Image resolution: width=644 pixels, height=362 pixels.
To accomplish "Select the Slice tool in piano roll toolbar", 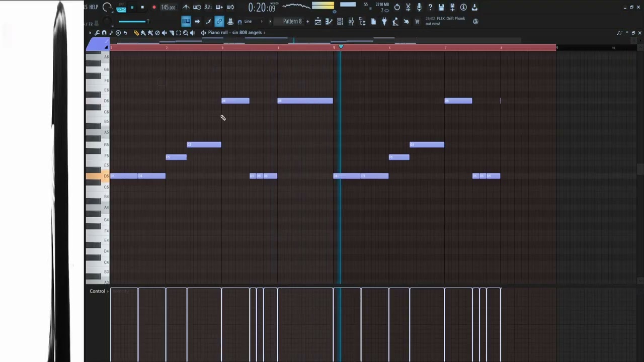I will (172, 33).
